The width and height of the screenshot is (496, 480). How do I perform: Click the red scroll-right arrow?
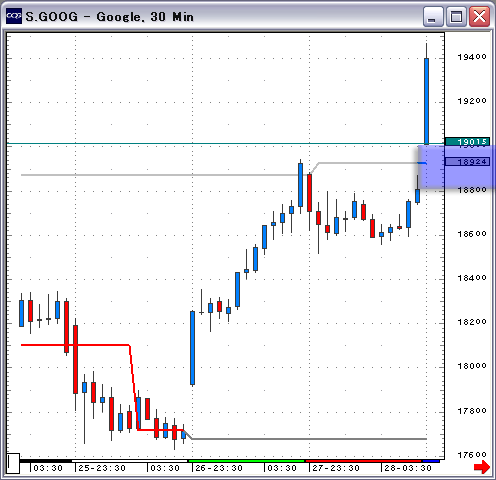482,467
